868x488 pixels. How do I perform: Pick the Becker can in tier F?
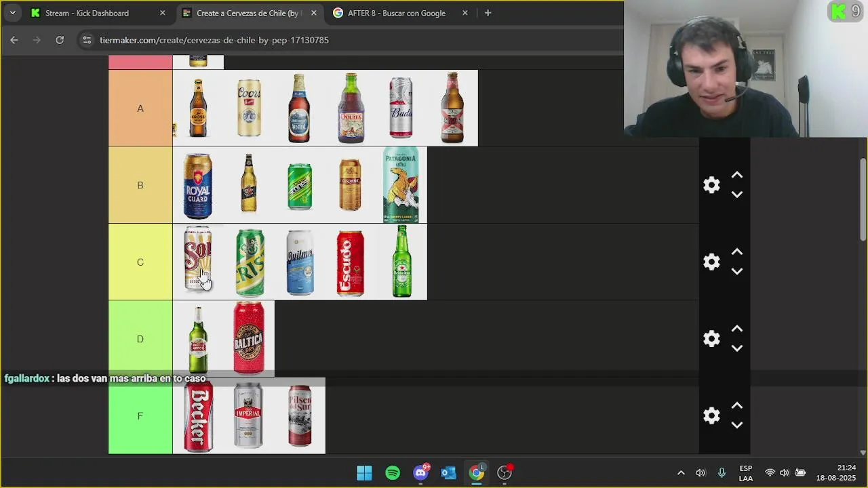click(x=198, y=415)
